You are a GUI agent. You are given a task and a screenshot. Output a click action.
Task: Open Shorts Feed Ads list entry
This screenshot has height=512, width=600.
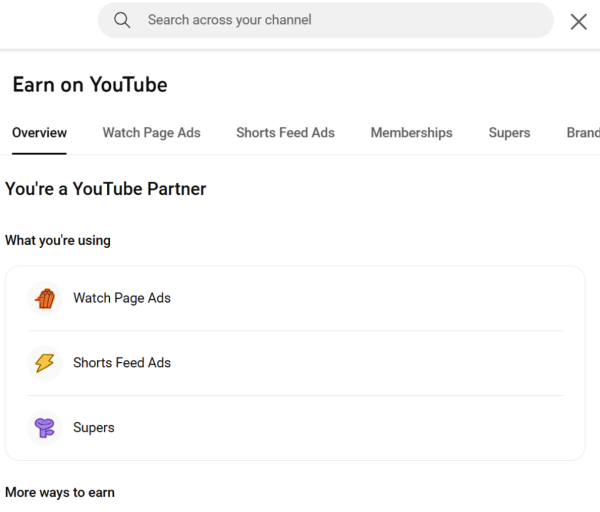tap(122, 363)
